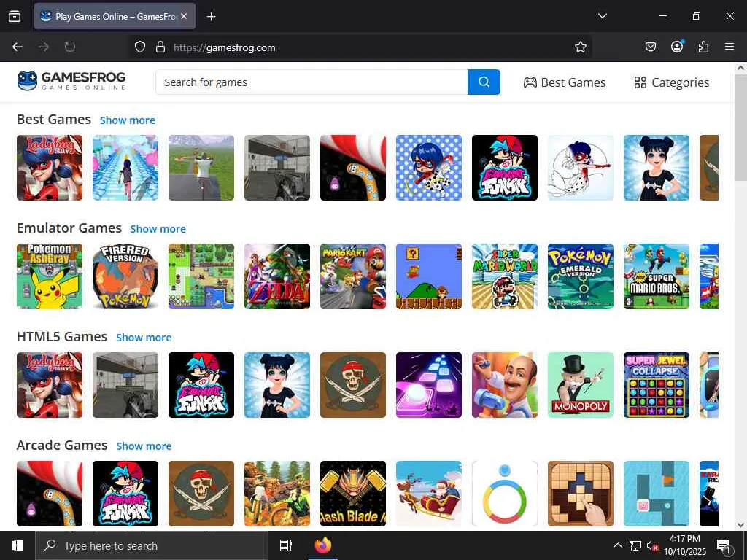Screen dimensions: 747x560
Task: Open the taskbar clock and date
Action: [x=685, y=545]
